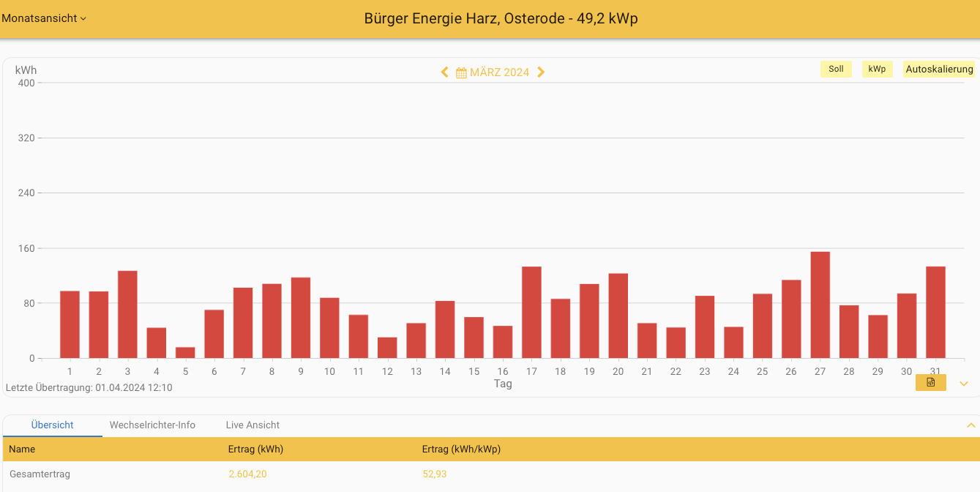Viewport: 980px width, 492px height.
Task: Advance to next month with right arrow
Action: (x=541, y=72)
